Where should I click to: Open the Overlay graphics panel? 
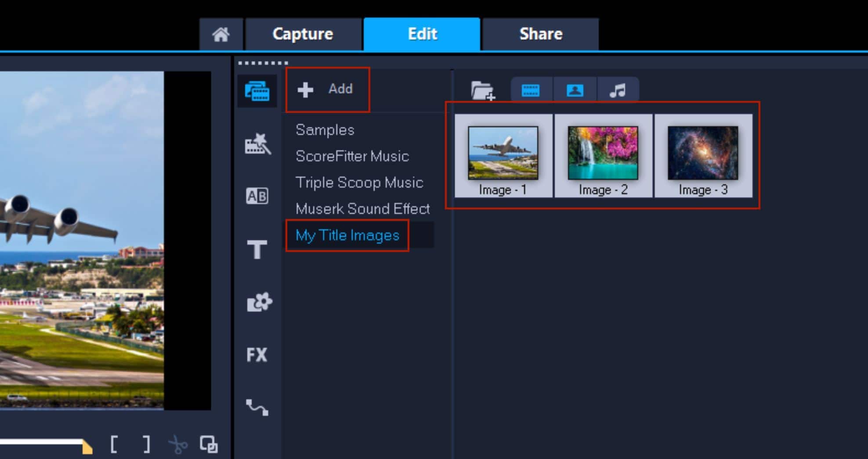[x=258, y=302]
